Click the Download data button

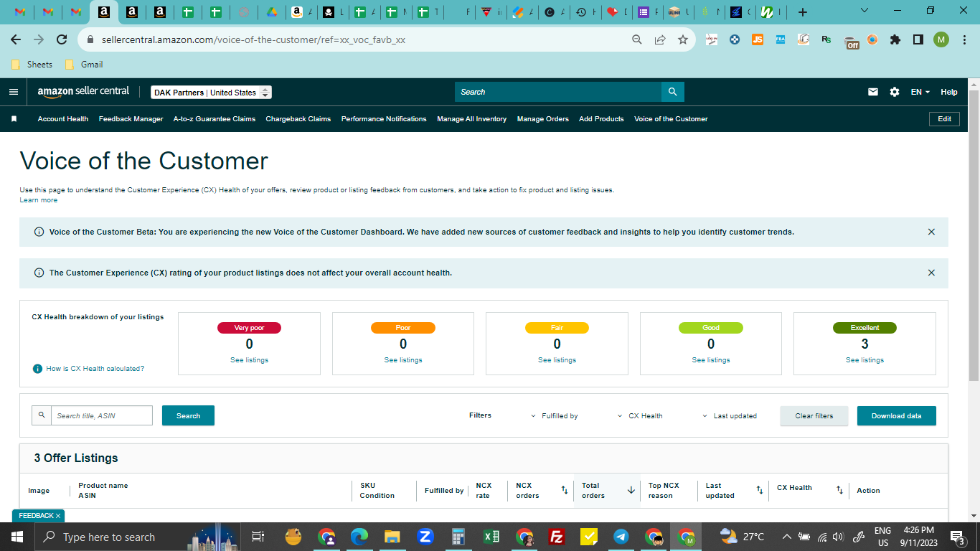[x=896, y=416]
